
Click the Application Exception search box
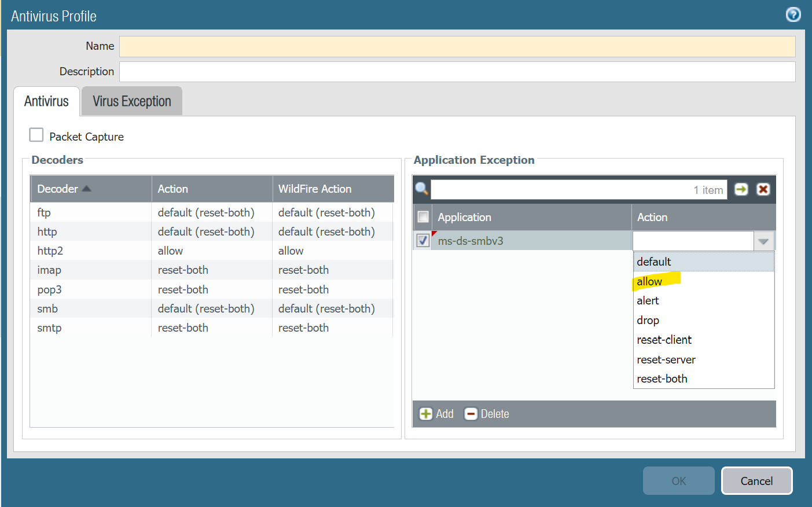coord(579,189)
